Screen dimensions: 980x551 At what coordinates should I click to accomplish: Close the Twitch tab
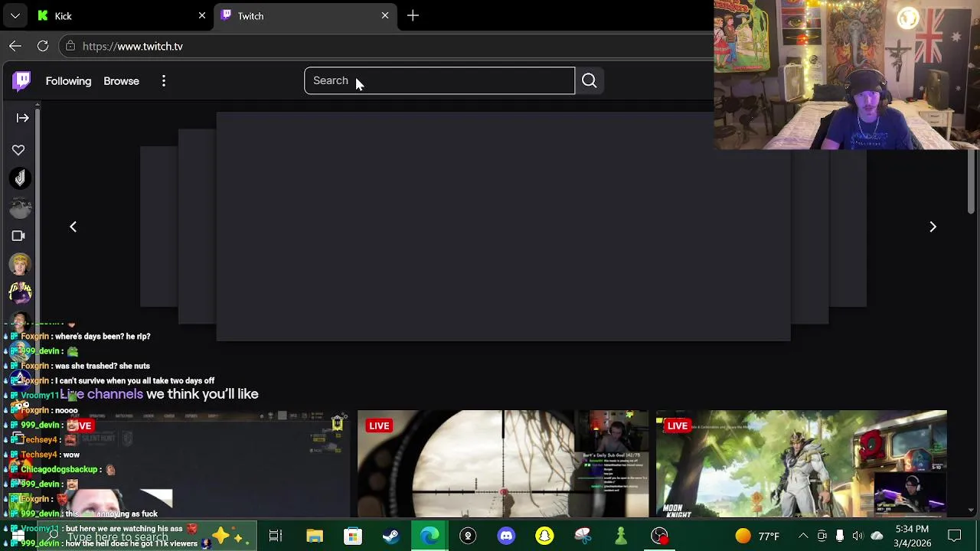385,15
